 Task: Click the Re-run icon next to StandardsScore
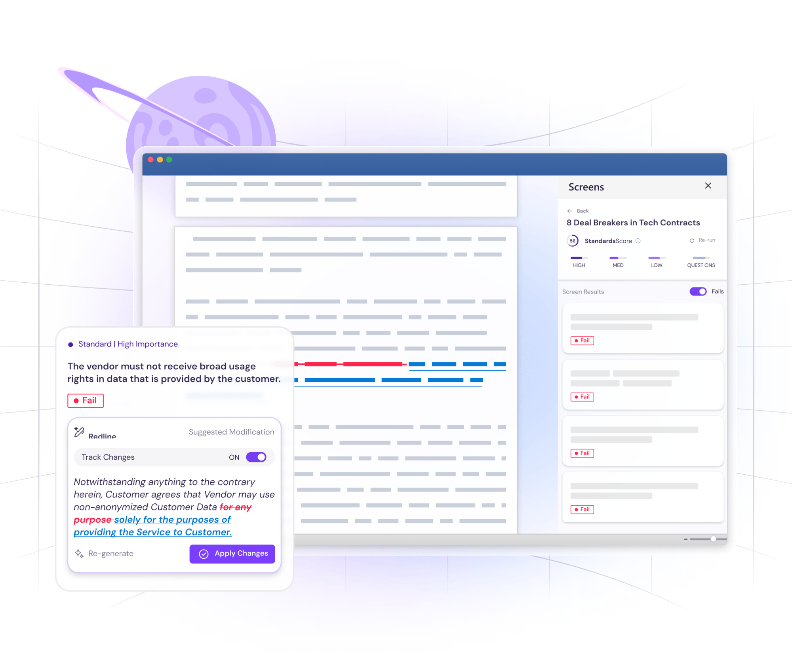[689, 241]
